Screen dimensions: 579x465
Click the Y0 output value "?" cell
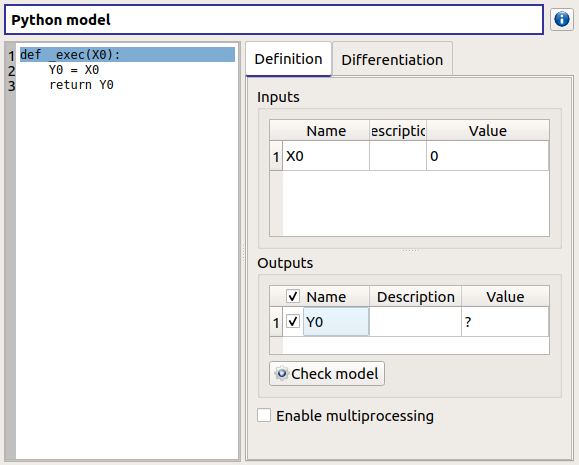pos(505,322)
